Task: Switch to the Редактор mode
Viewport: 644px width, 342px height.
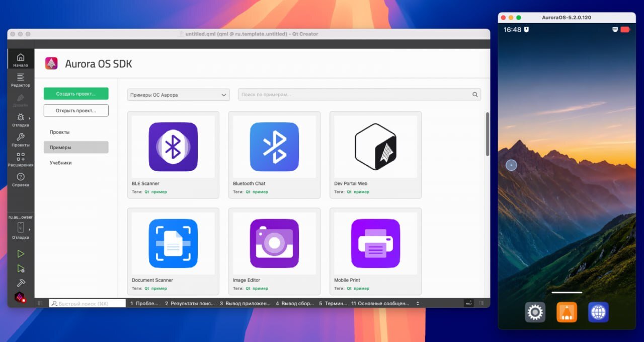Action: coord(21,80)
